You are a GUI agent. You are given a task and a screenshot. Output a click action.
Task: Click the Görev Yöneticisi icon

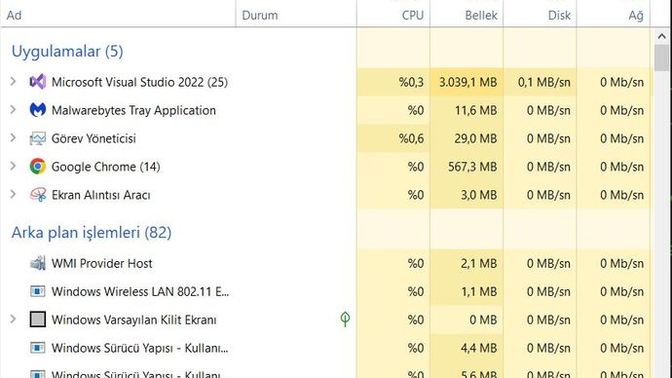38,138
